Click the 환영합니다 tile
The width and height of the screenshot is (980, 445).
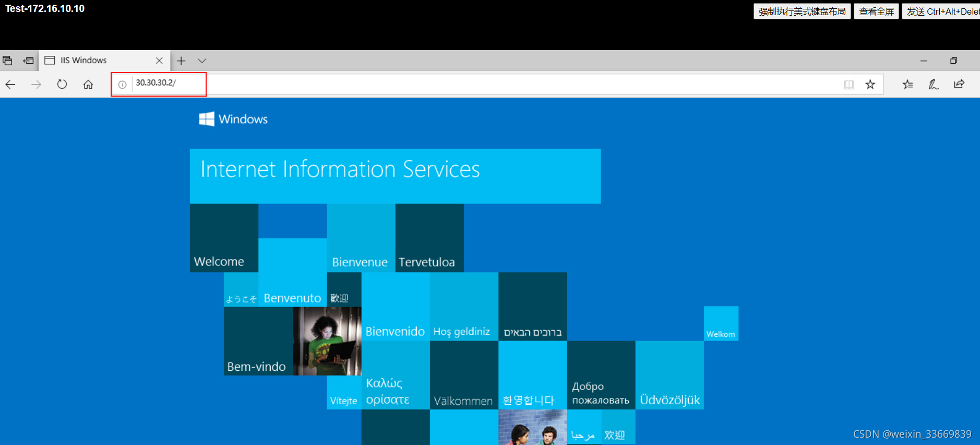coord(532,375)
